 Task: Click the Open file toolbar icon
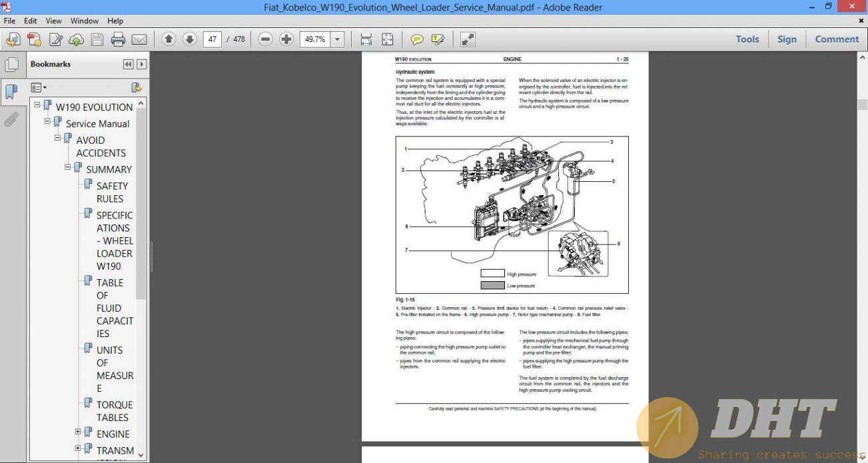[13, 39]
